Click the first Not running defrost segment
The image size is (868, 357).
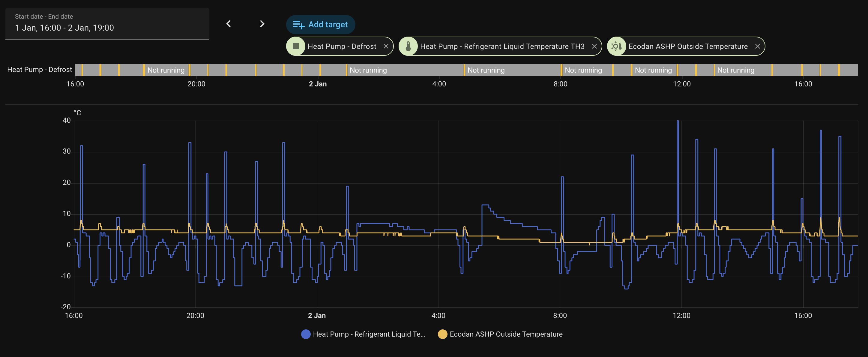[x=166, y=70]
